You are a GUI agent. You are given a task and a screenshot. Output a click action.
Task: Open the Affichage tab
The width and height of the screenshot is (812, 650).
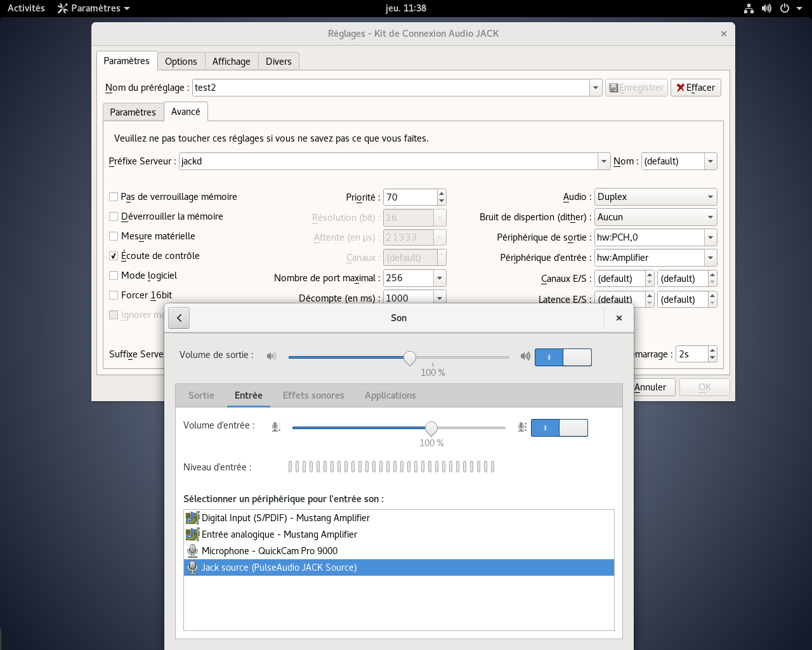231,62
